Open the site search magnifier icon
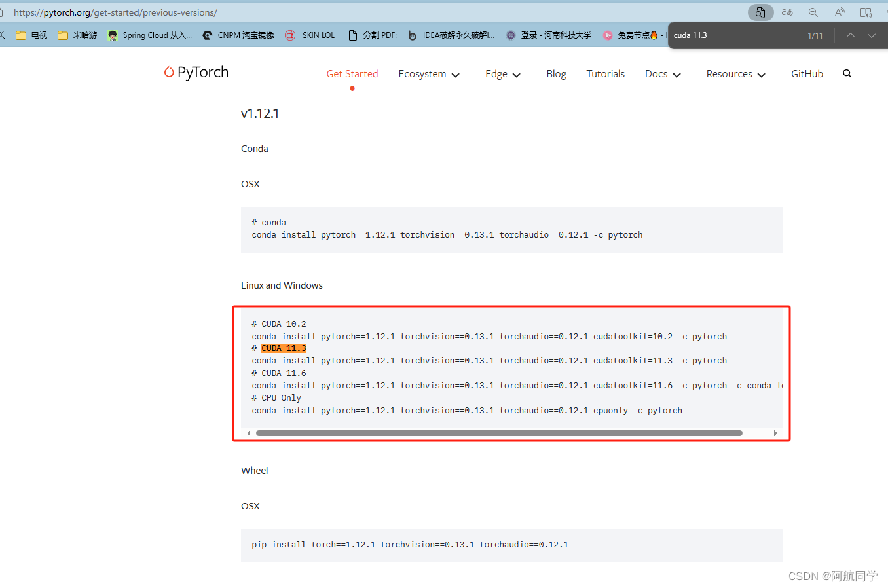 coord(847,73)
